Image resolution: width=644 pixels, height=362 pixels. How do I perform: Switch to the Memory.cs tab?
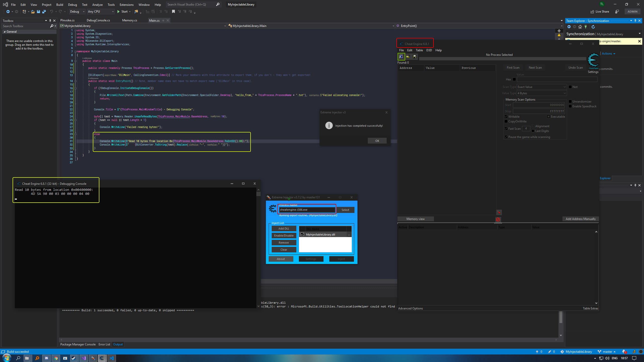[x=130, y=20]
